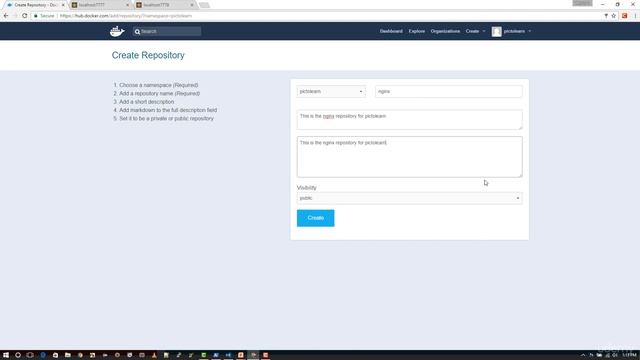This screenshot has width=640, height=360.
Task: Click the Create Repository heading
Action: (x=148, y=55)
